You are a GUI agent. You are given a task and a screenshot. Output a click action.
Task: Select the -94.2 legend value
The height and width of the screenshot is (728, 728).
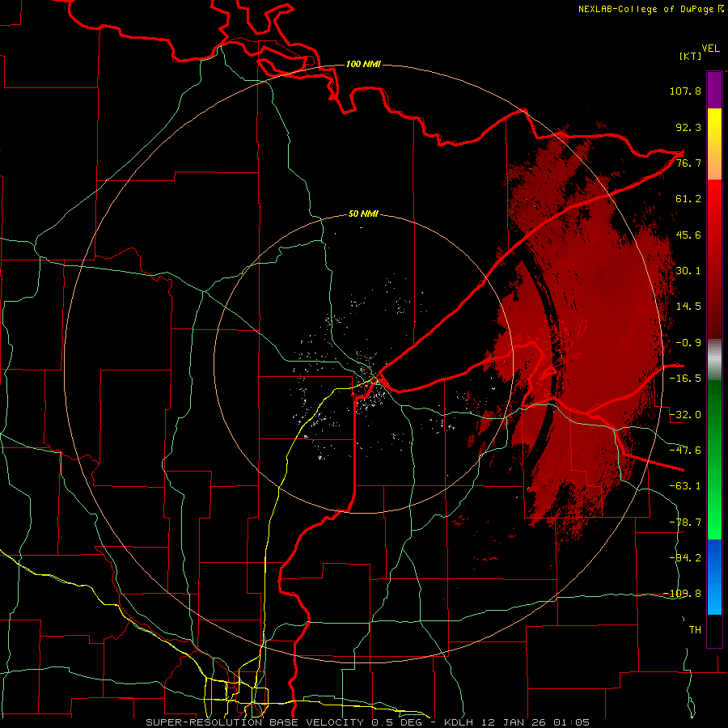pos(685,558)
